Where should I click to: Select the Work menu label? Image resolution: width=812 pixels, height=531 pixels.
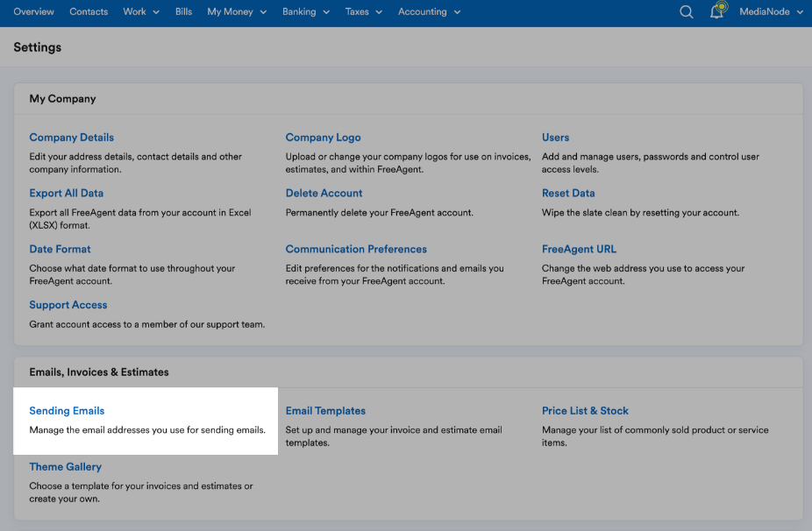point(135,11)
